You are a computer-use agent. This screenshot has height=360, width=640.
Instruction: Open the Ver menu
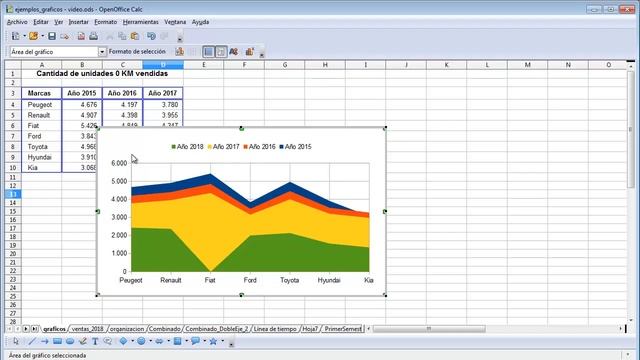(58, 22)
